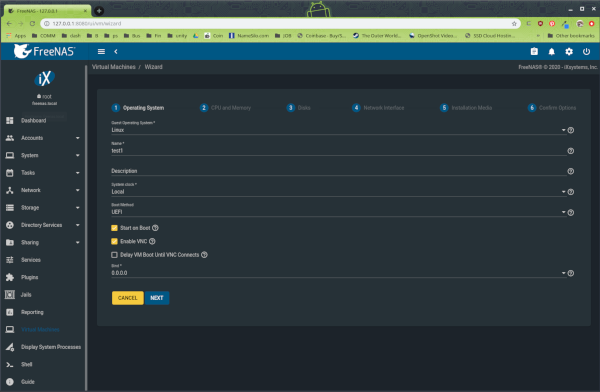
Task: Click the Virtual Machines breadcrumb link
Action: (x=114, y=67)
